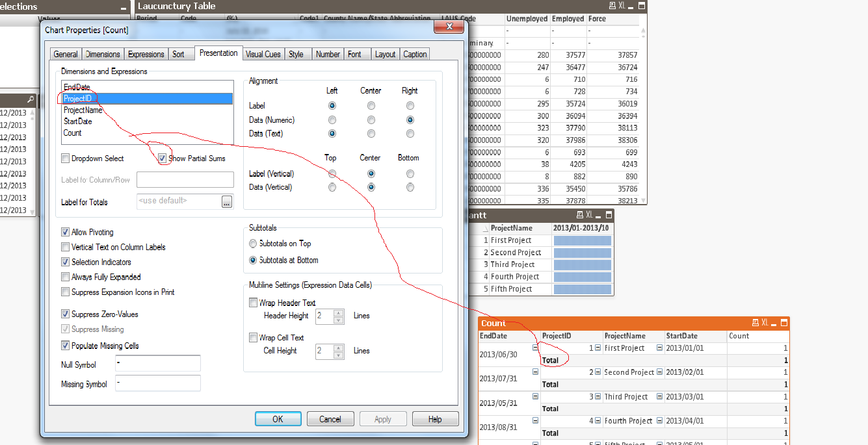Collapse ProjectID 2 expander

pyautogui.click(x=598, y=372)
